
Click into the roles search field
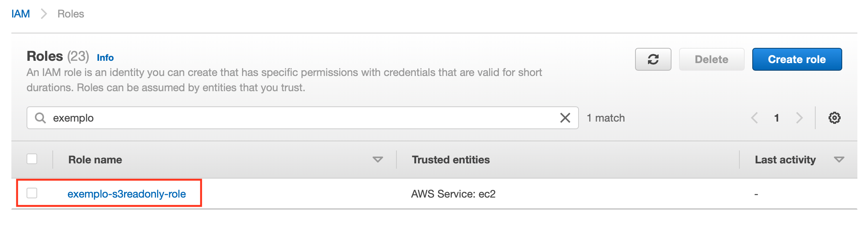click(303, 118)
